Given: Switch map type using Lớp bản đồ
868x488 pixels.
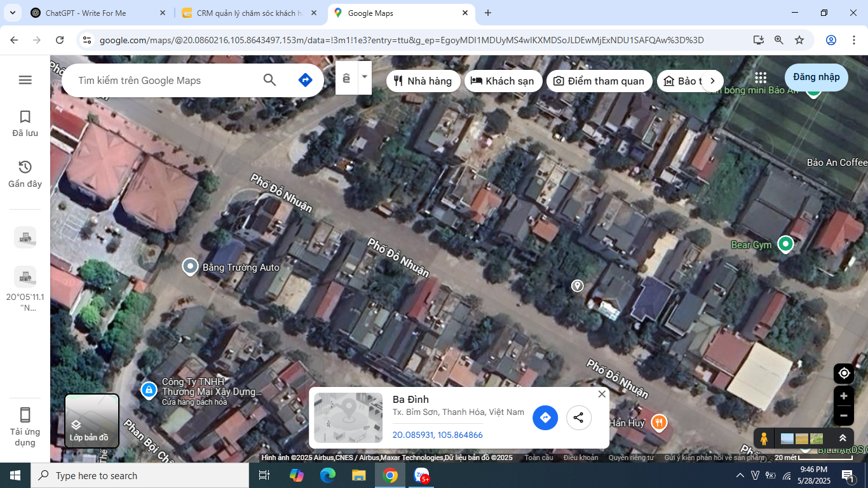Looking at the screenshot, I should pos(92,421).
